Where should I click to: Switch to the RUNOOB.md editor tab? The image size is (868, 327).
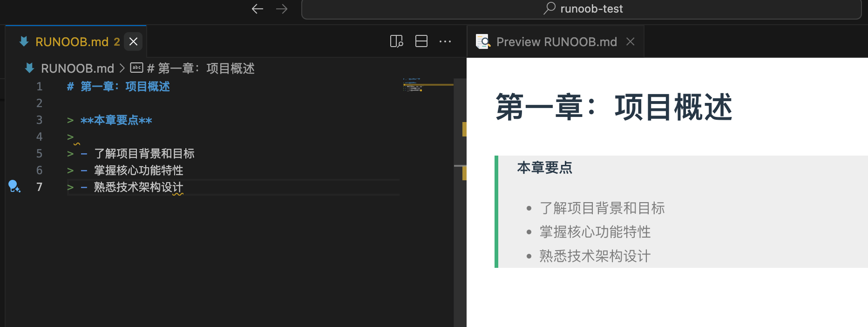pyautogui.click(x=72, y=42)
